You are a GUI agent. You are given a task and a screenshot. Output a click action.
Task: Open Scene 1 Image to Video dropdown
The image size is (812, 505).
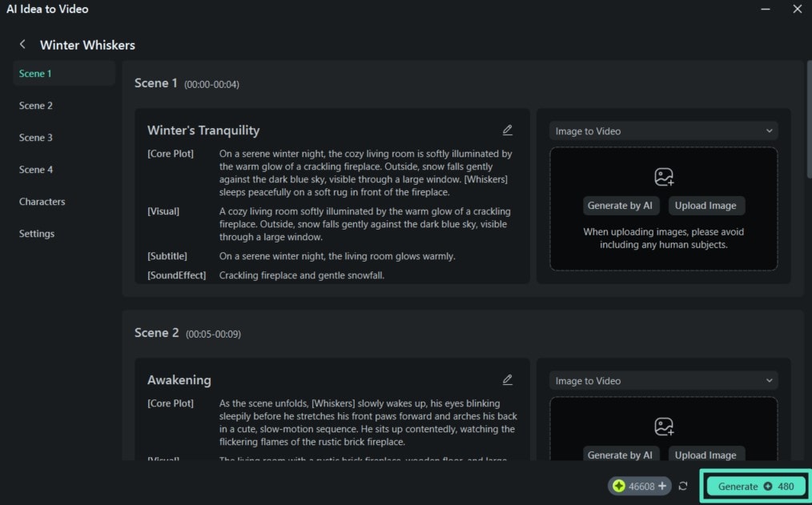tap(663, 131)
